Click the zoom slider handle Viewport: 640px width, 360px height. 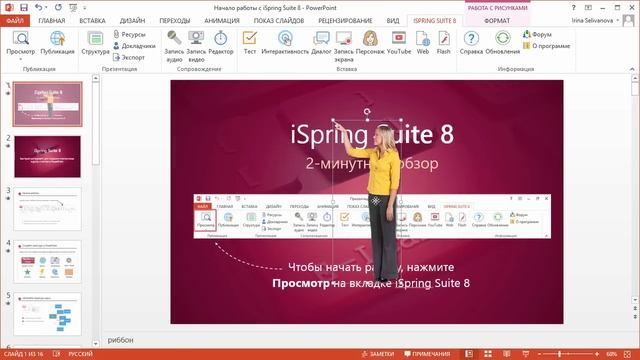click(x=559, y=354)
